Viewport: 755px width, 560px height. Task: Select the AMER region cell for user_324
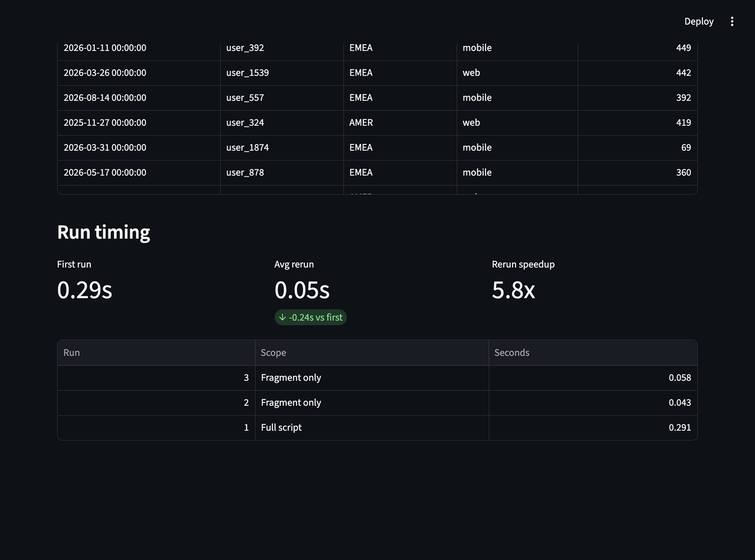(400, 123)
